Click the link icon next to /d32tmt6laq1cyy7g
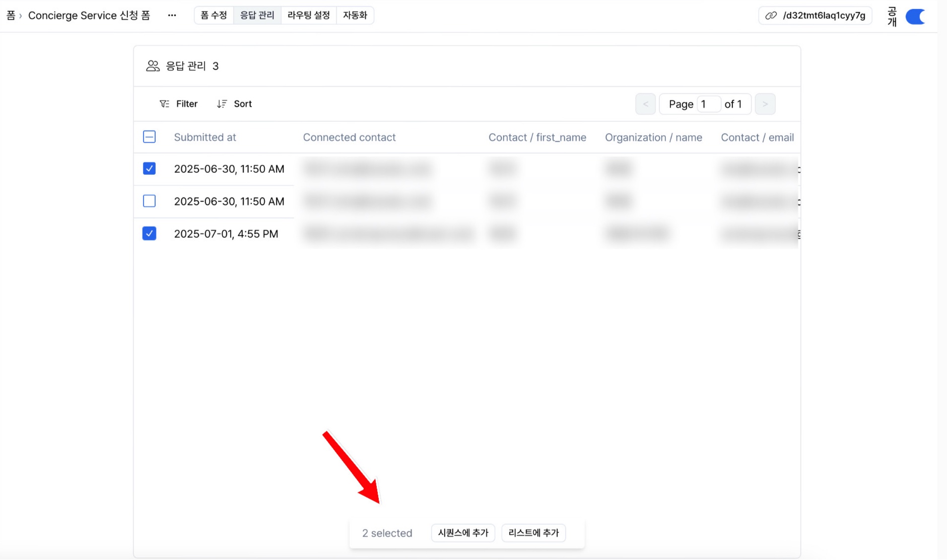947x560 pixels. click(771, 16)
